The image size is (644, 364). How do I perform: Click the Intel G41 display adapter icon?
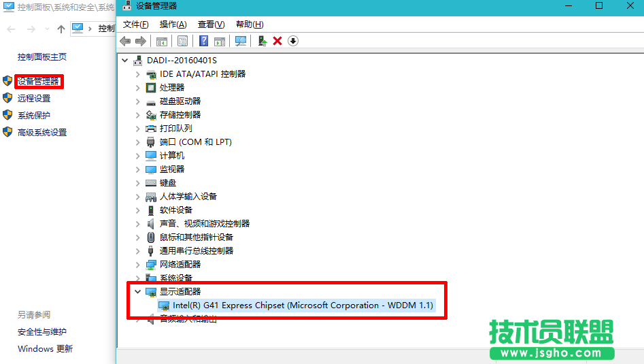click(x=164, y=305)
